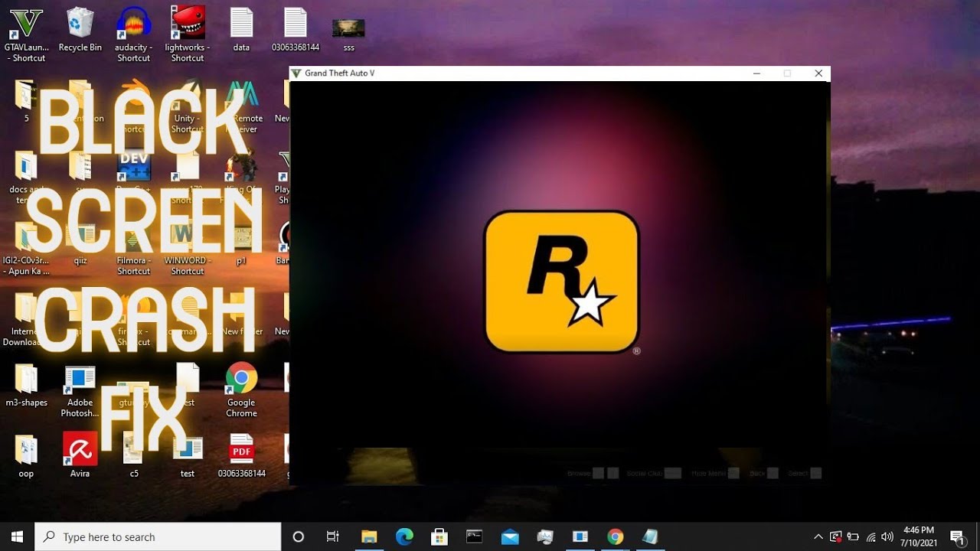Screen dimensions: 980x551
Task: Minimize the Grand Theft Auto V window
Action: point(756,73)
